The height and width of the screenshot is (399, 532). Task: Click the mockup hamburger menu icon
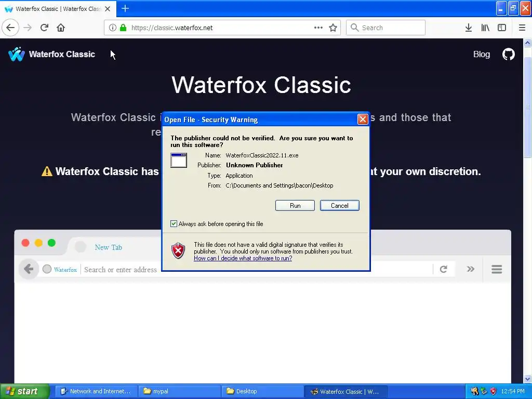tap(497, 269)
